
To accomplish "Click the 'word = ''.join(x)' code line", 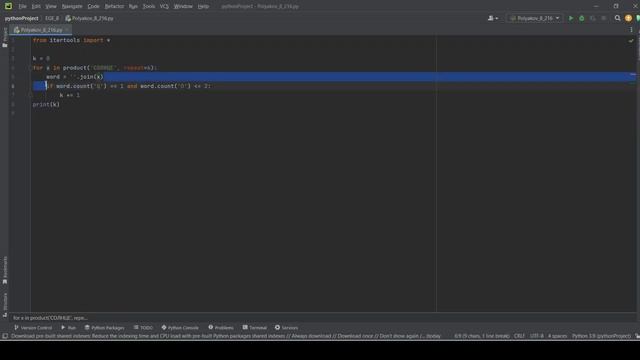I will [x=75, y=77].
